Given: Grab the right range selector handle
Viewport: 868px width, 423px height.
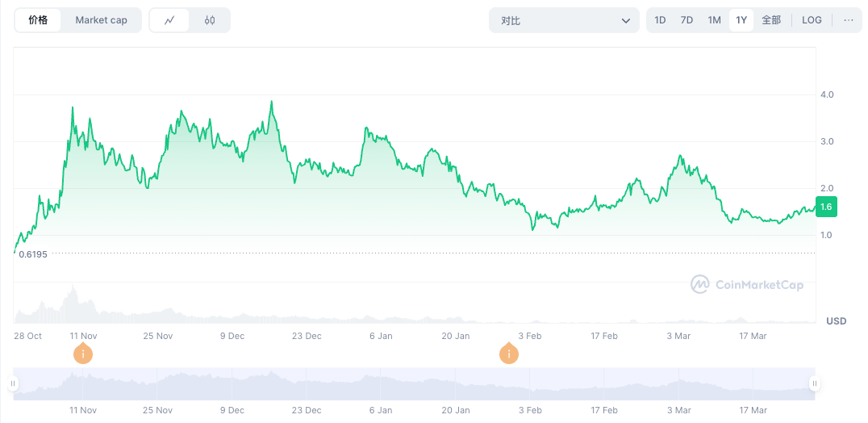Looking at the screenshot, I should 814,383.
